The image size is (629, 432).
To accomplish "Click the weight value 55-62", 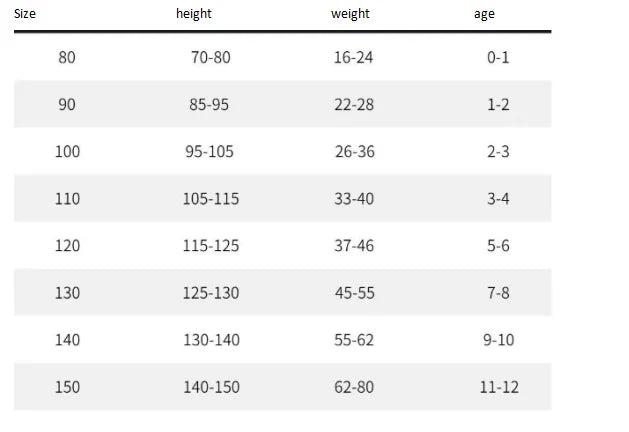I will (x=354, y=340).
